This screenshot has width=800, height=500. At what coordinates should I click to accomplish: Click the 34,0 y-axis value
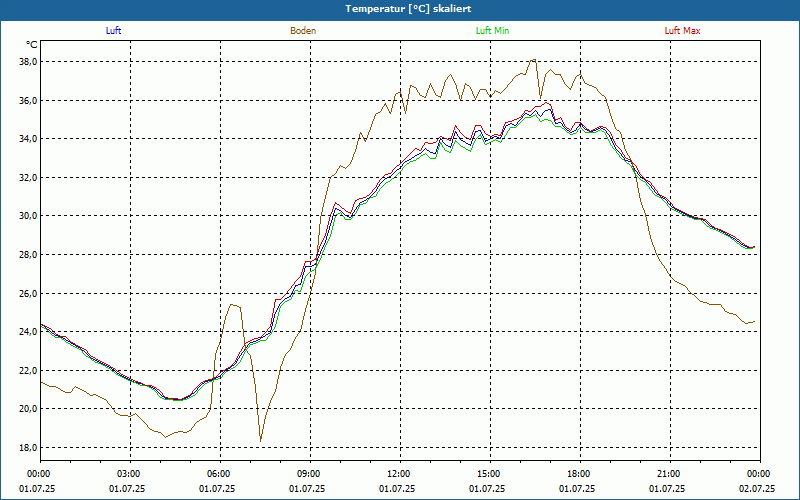pos(28,139)
